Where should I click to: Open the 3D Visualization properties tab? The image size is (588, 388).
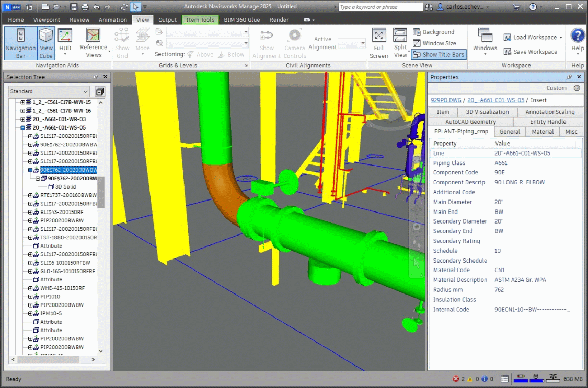[x=487, y=112]
